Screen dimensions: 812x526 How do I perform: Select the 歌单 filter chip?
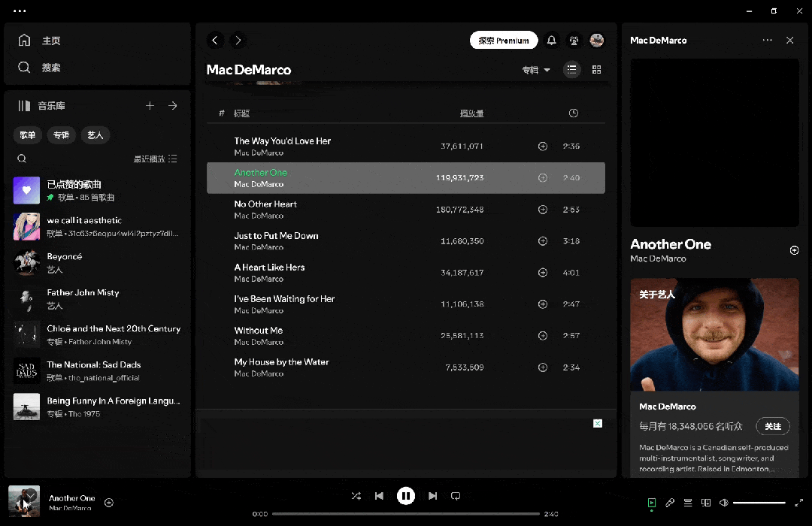[28, 135]
